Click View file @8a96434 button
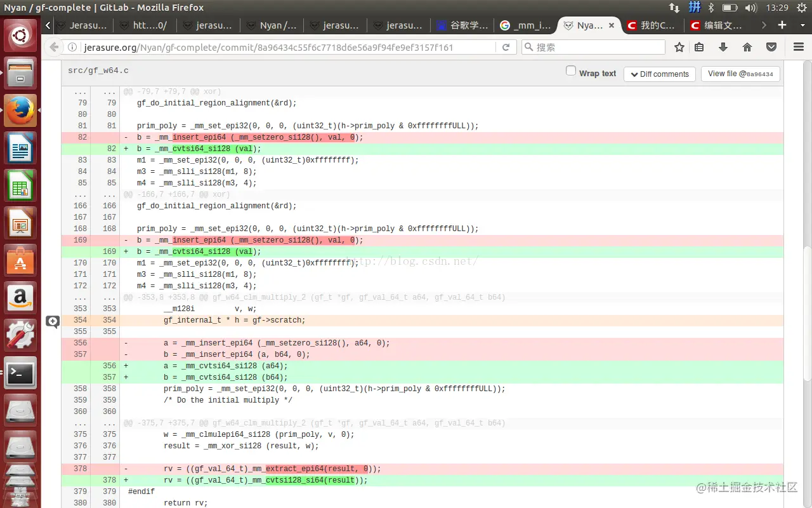The width and height of the screenshot is (812, 508). (740, 74)
